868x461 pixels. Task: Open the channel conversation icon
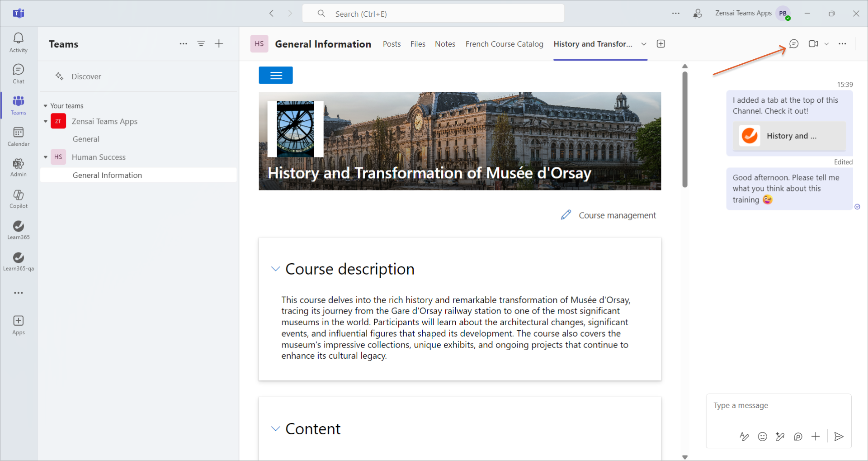(794, 44)
